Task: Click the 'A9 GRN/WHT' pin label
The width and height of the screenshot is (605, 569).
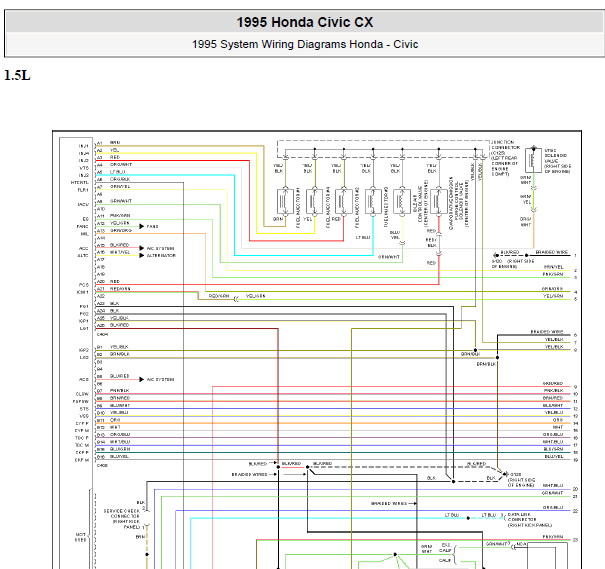Action: coord(114,201)
